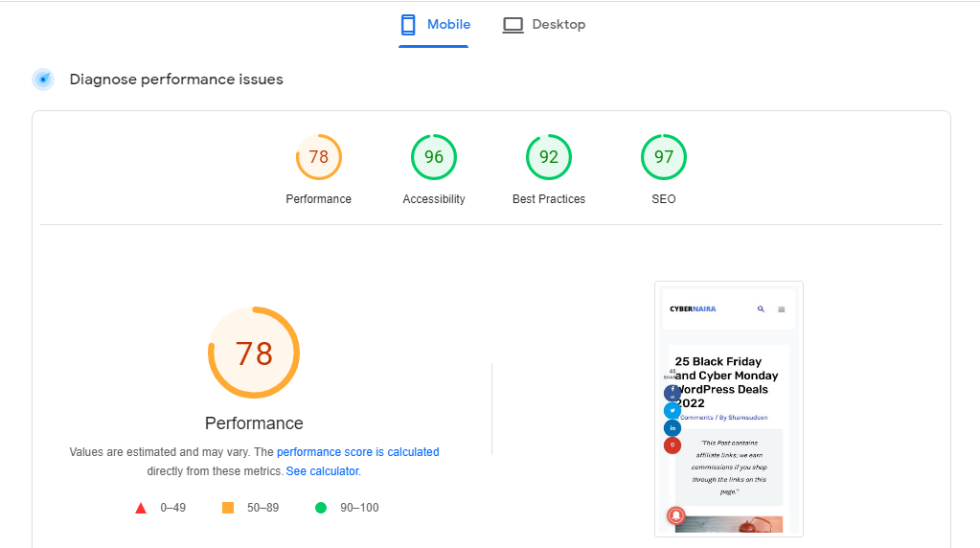Click the Twitter share icon in preview
Screen dimensions: 980x548
[x=672, y=411]
